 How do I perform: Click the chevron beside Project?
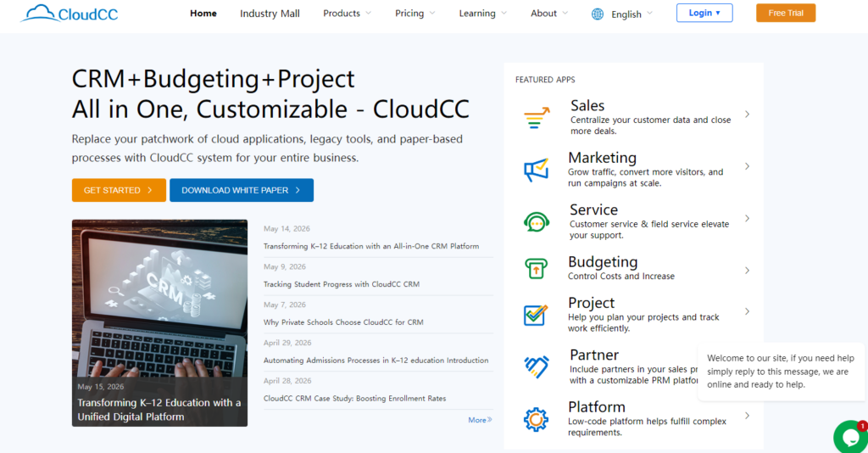(x=747, y=311)
